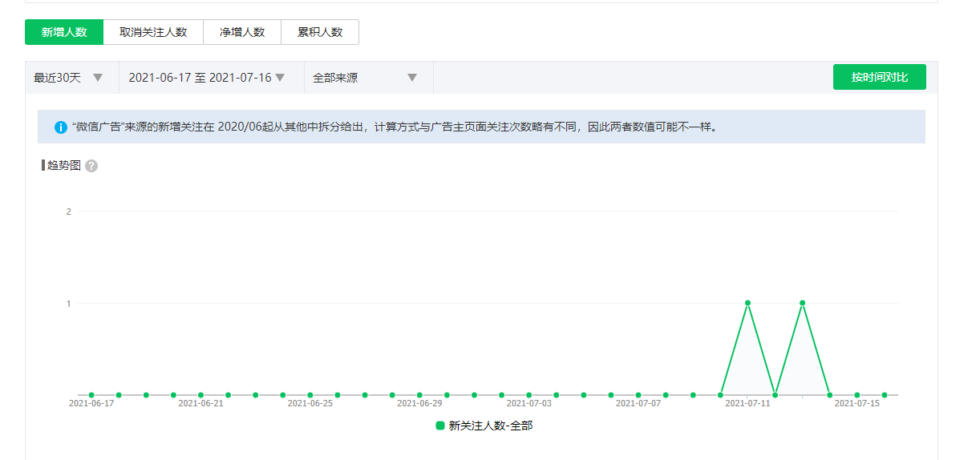This screenshot has height=460, width=980.
Task: Open the date range picker 2021-06-17 至 2021-07-16
Action: (207, 78)
